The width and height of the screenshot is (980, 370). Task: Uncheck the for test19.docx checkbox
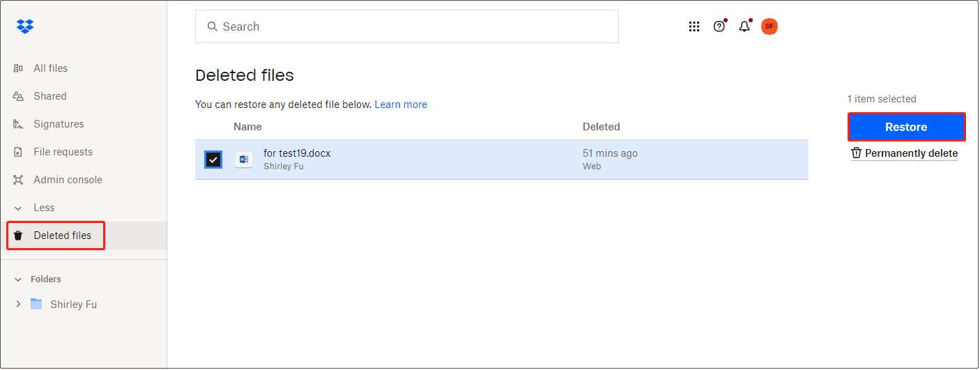coord(213,160)
